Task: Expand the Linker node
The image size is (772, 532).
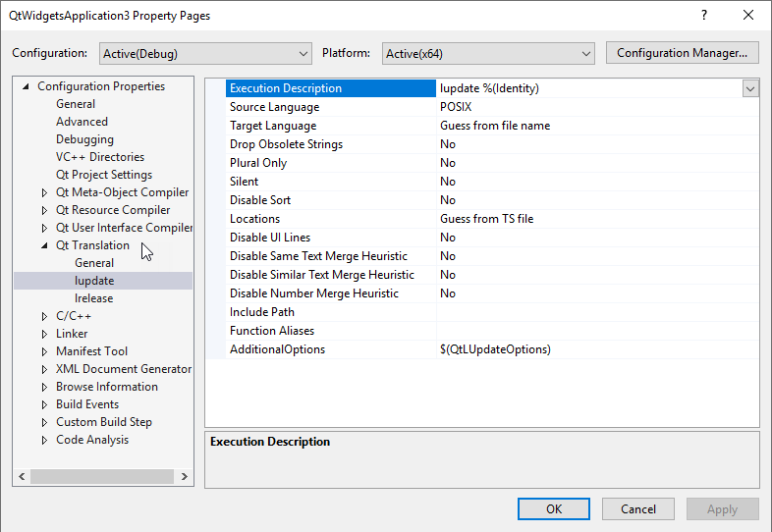Action: coord(44,334)
